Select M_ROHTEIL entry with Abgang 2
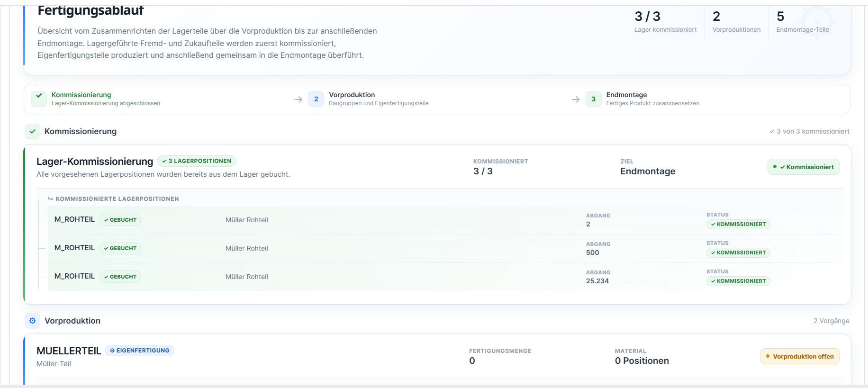Image resolution: width=868 pixels, height=388 pixels. [74, 219]
